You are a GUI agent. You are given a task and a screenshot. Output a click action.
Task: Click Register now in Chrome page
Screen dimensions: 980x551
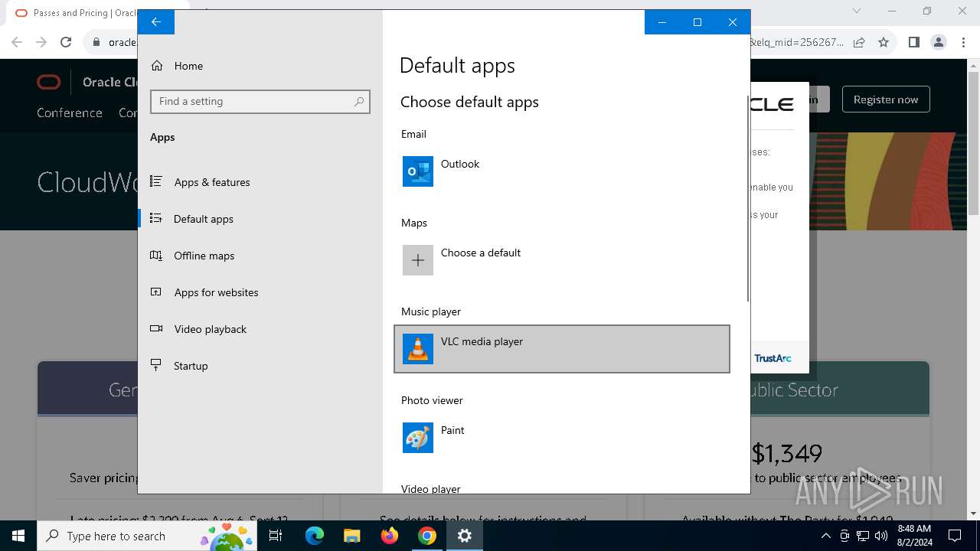(x=886, y=99)
